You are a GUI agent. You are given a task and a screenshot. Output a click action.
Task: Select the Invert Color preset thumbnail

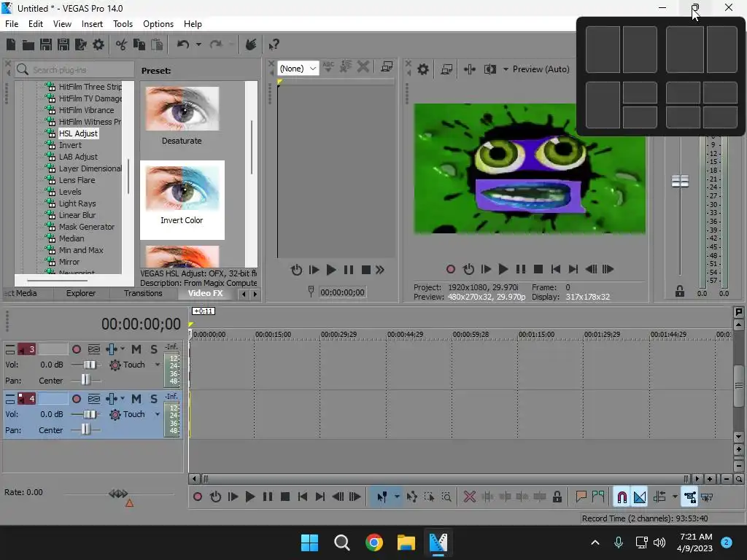coord(182,200)
